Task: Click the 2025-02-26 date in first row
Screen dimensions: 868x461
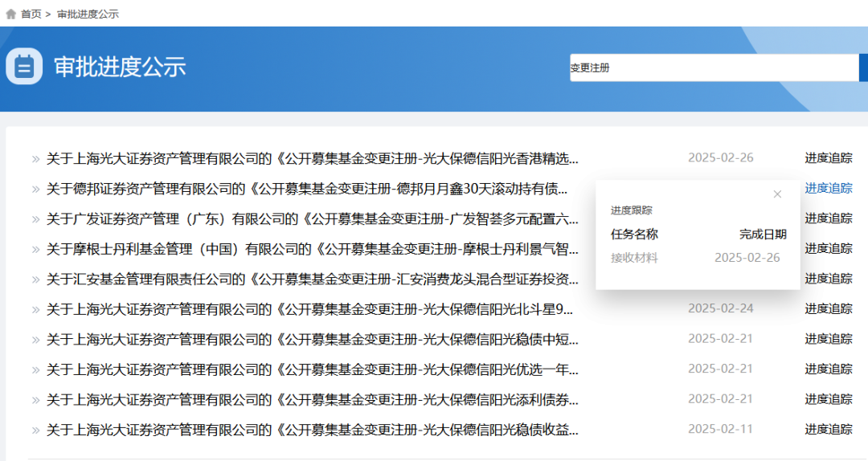Action: coord(721,157)
